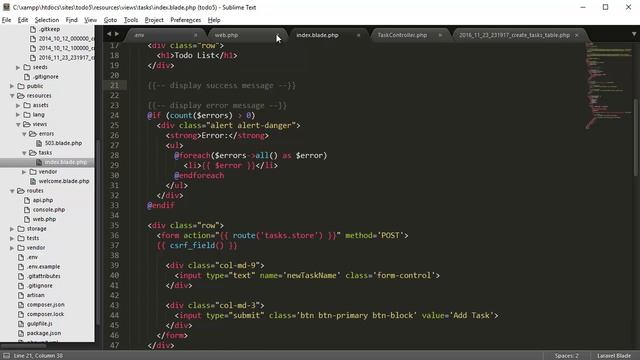Go to previous tab with left arrow
The image size is (640, 360).
[x=109, y=34]
